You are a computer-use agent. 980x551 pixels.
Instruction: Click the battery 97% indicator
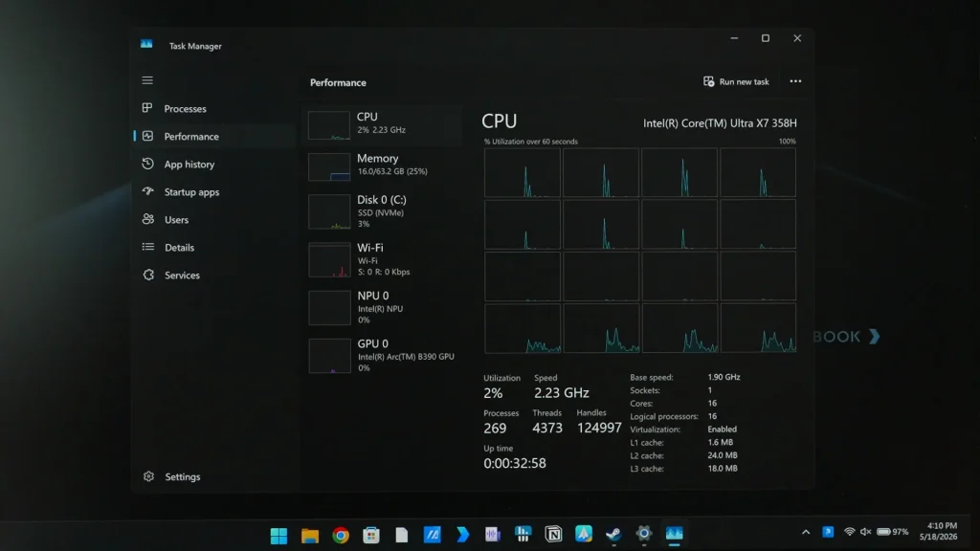click(x=893, y=532)
